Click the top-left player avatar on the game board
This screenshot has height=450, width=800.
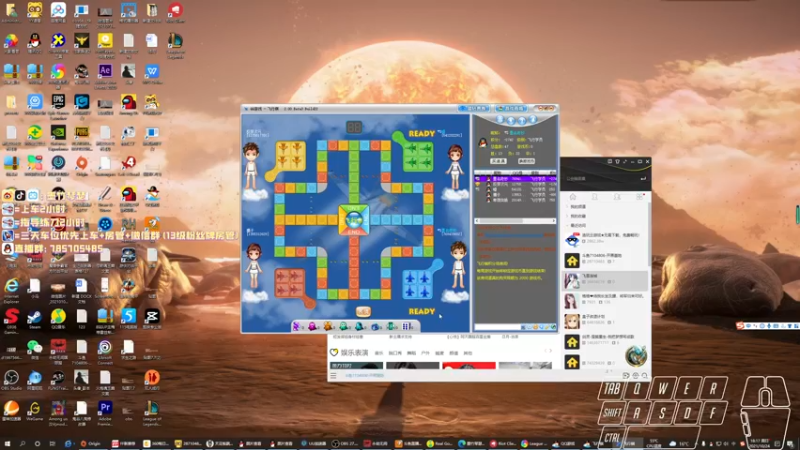pos(251,166)
